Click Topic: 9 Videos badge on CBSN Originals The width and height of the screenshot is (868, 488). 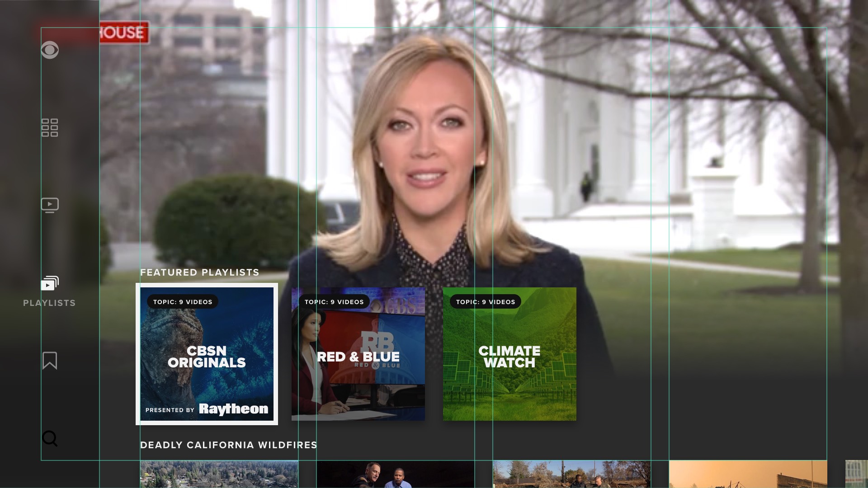coord(183,302)
